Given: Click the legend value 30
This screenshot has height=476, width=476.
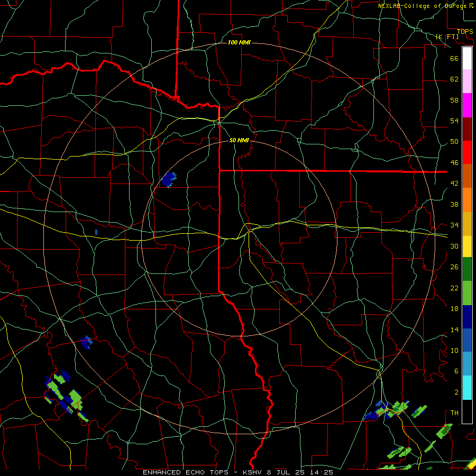Looking at the screenshot, I should pyautogui.click(x=454, y=246).
